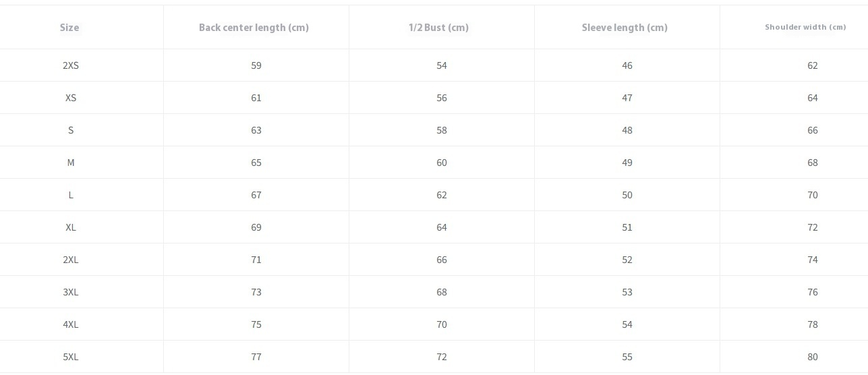The width and height of the screenshot is (868, 375).
Task: Click the S size row label
Action: coord(71,130)
